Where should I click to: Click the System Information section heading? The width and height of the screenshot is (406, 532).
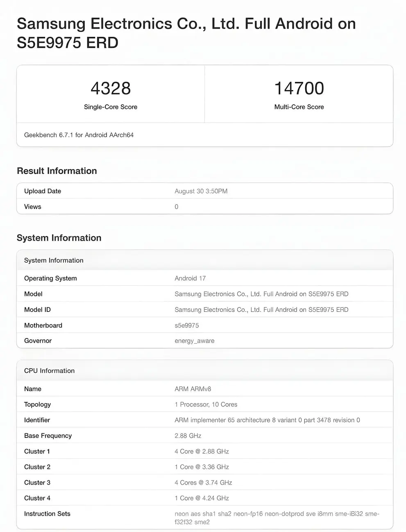59,238
